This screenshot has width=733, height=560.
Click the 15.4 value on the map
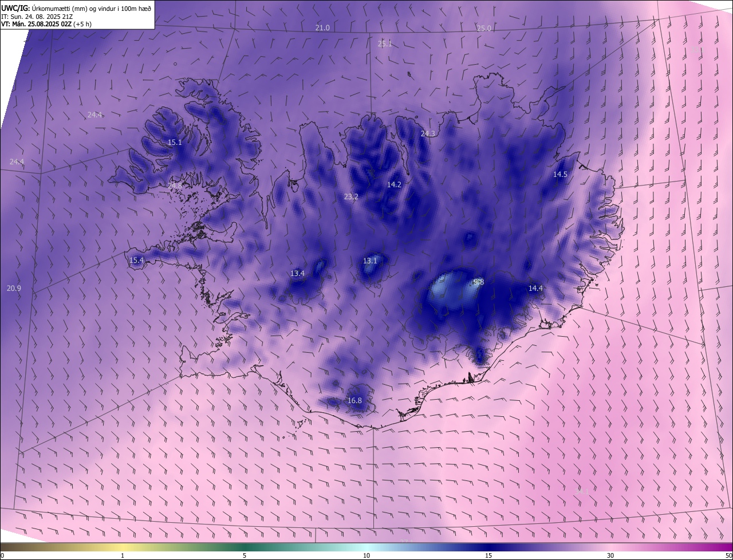point(136,260)
